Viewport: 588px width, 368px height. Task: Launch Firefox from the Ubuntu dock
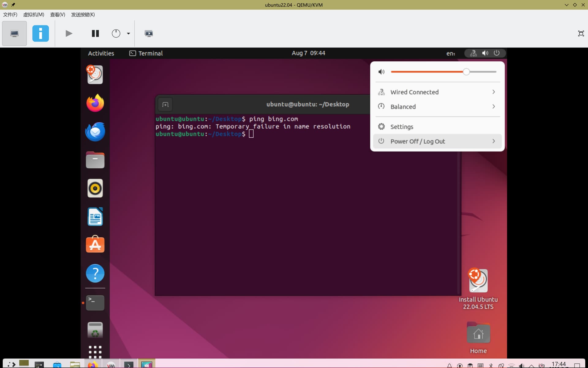[95, 103]
